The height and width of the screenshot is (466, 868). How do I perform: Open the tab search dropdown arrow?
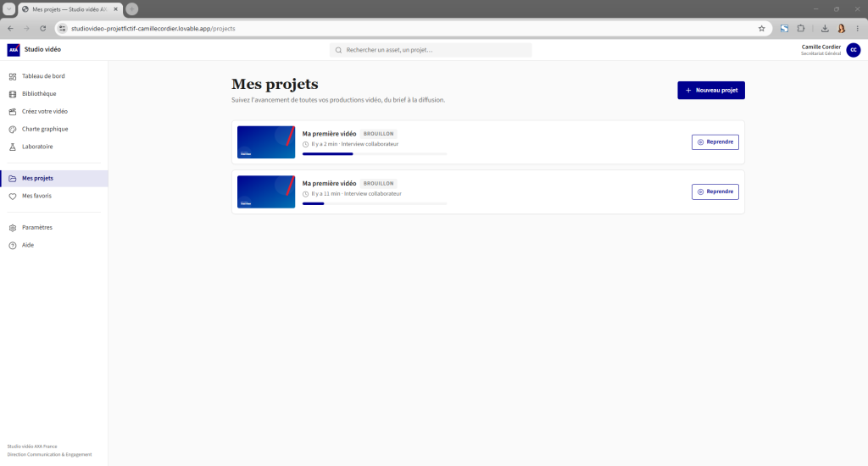[x=8, y=9]
